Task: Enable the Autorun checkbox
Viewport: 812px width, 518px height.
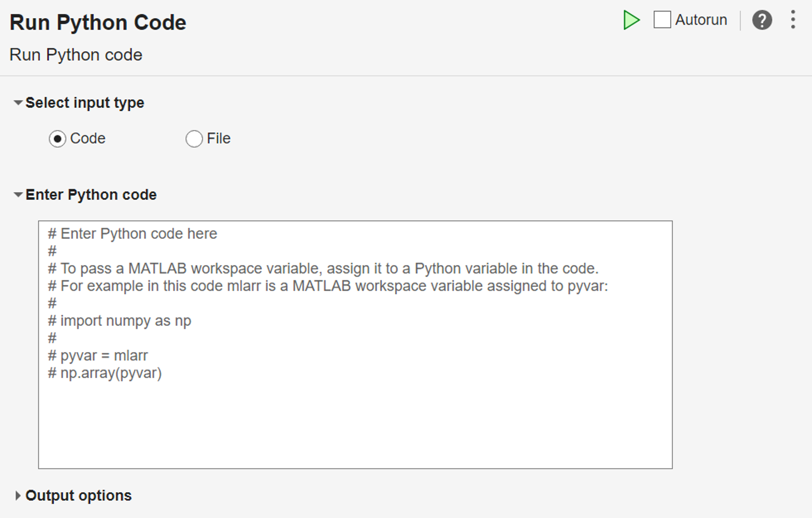Action: 661,19
